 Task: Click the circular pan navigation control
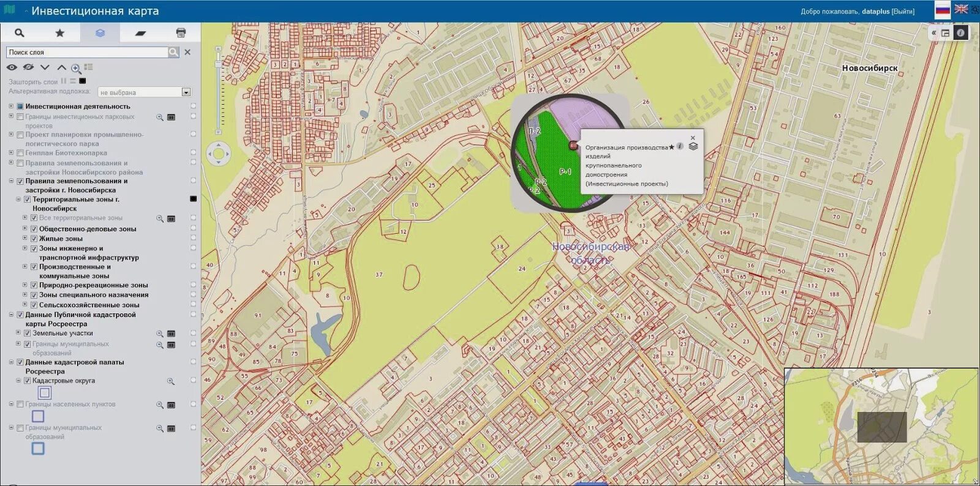(x=218, y=154)
